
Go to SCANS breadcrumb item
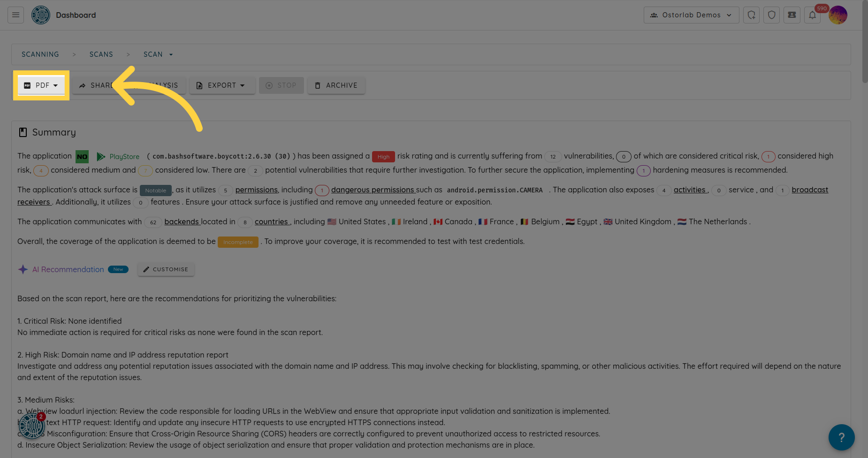[101, 54]
